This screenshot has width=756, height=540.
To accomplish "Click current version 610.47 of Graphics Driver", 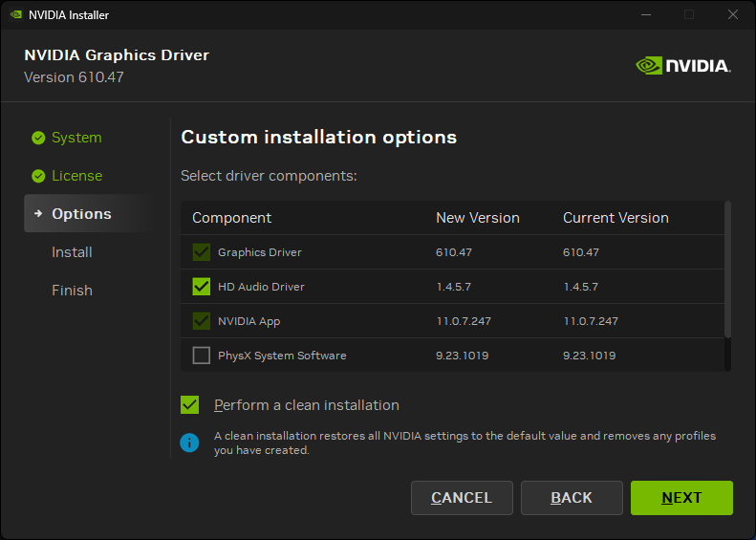I will click(581, 252).
